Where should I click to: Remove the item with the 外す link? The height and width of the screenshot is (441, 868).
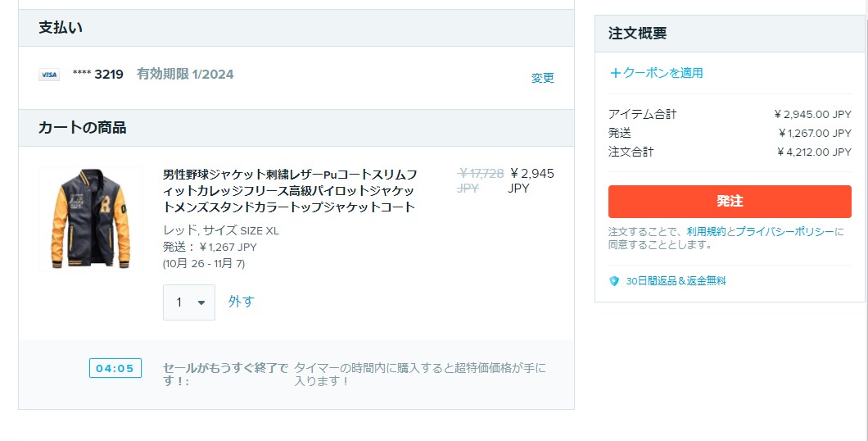[x=241, y=302]
